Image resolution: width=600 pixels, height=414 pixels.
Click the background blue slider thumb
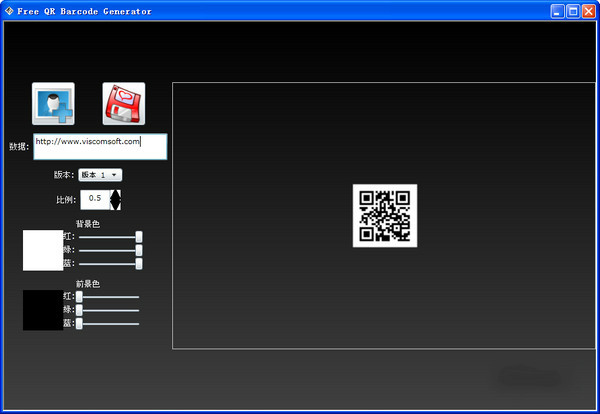coord(139,264)
